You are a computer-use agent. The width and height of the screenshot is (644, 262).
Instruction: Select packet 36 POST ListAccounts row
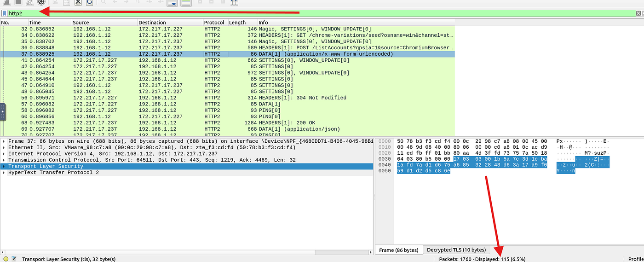(x=227, y=47)
